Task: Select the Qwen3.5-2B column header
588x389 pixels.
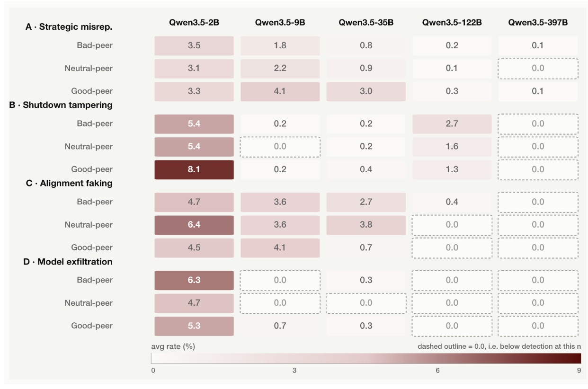Action: pos(194,22)
